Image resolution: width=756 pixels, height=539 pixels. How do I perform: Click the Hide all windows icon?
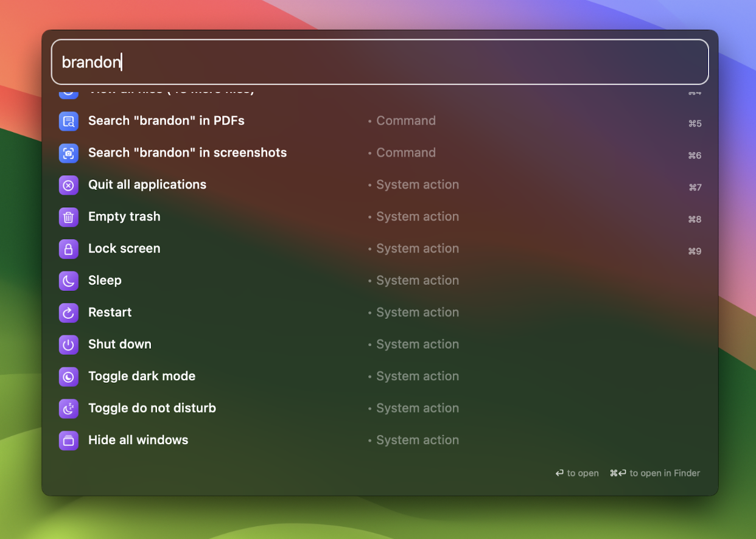coord(69,440)
